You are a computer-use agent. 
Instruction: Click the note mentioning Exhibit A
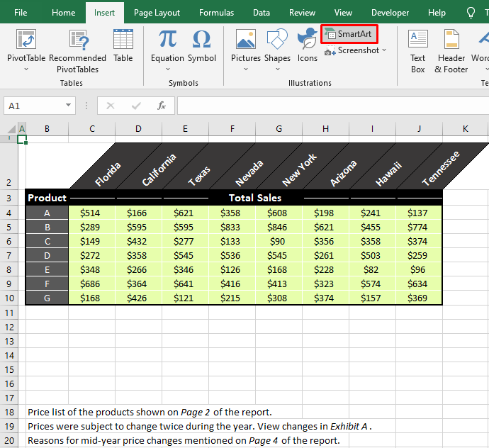coord(200,427)
